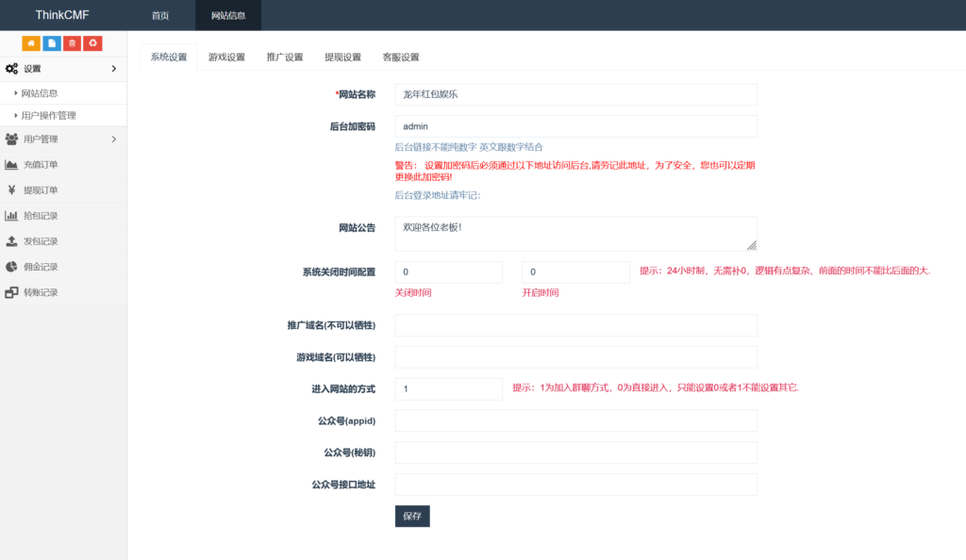Open 发包记录 with the upload icon
966x560 pixels.
pyautogui.click(x=41, y=241)
